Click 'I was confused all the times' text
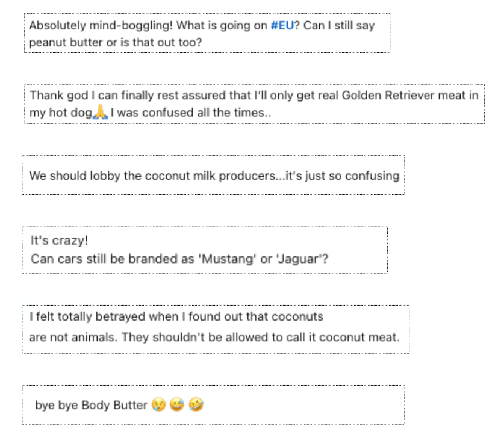The image size is (504, 435). [190, 113]
